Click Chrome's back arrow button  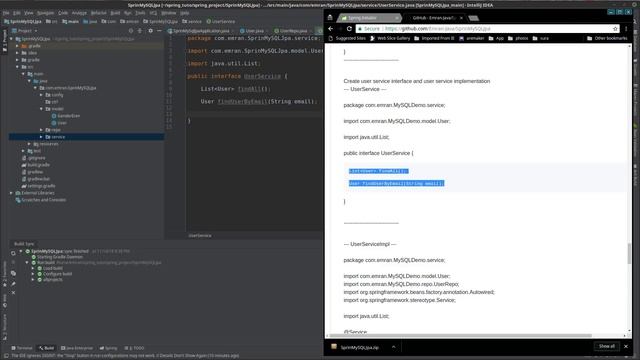click(331, 29)
